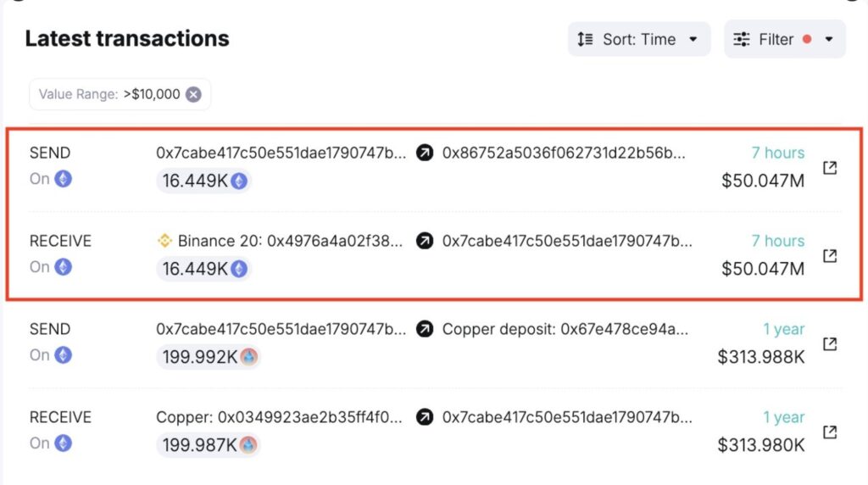Open recipient address 0x86752a5036f0...
This screenshot has width=868, height=485.
point(564,153)
